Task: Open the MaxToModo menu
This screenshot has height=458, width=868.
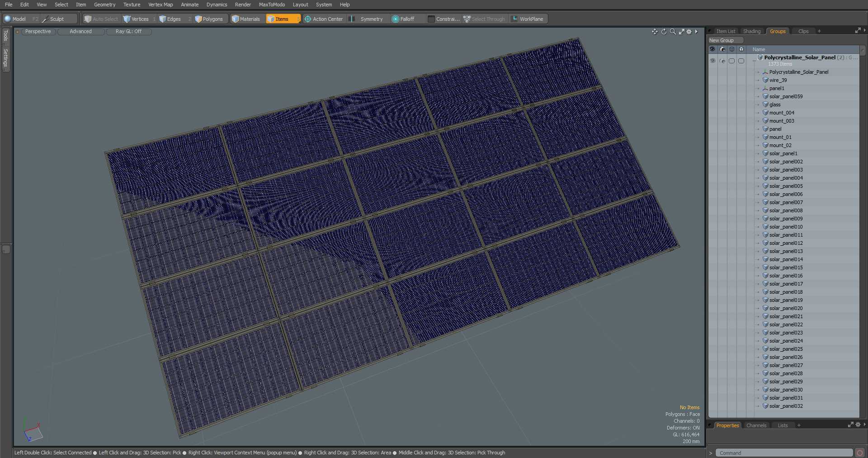Action: [x=272, y=5]
